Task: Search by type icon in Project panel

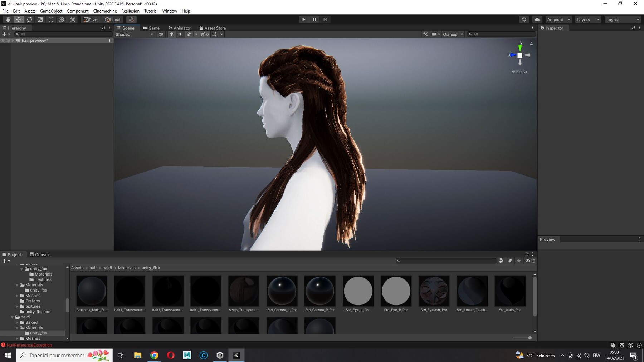Action: (501, 261)
